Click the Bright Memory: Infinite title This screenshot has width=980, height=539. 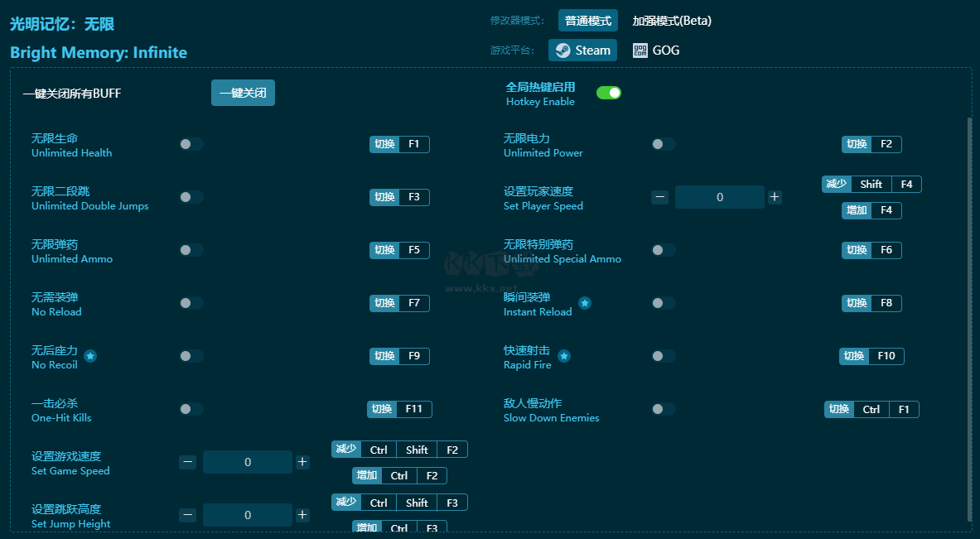[x=99, y=52]
